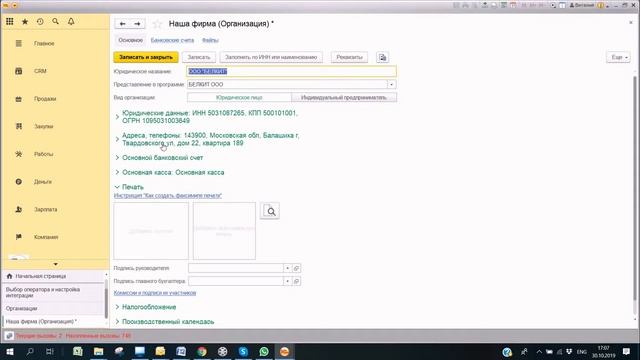Viewport: 640px width, 360px height.
Task: Open Favorites star in top panel
Action: click(25, 22)
